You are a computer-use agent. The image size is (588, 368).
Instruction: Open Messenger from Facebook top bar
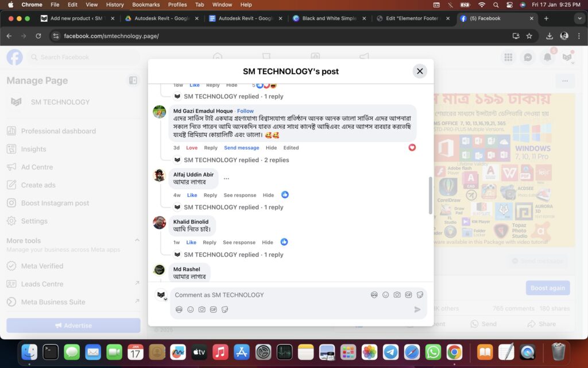point(527,57)
